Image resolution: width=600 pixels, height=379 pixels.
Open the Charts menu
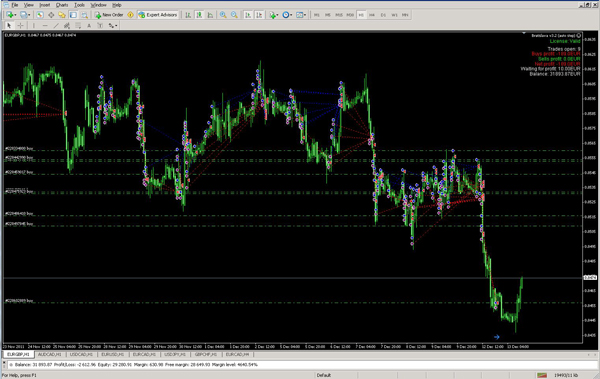tap(62, 5)
